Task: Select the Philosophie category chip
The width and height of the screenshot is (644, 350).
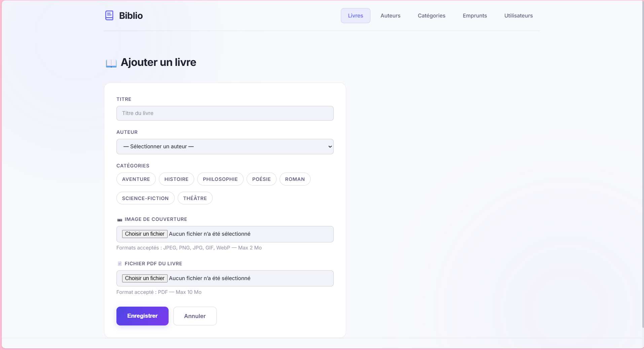Action: tap(220, 179)
